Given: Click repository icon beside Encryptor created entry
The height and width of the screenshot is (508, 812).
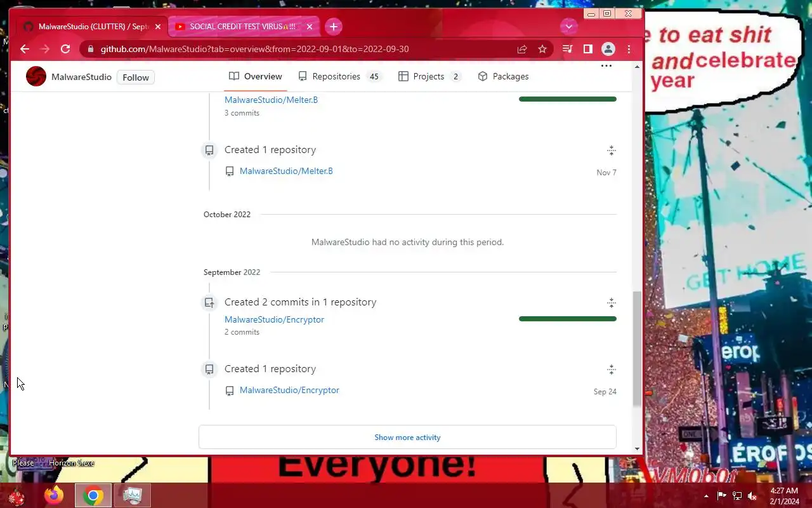Looking at the screenshot, I should (x=230, y=391).
